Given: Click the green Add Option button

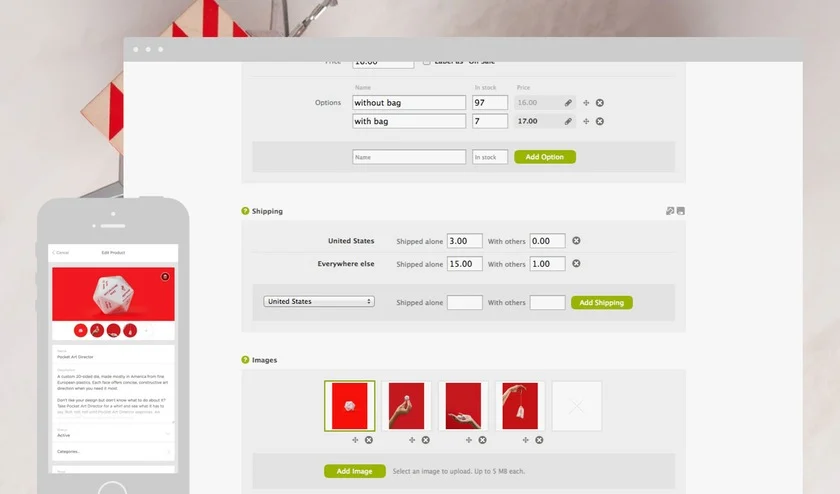Looking at the screenshot, I should [x=545, y=157].
